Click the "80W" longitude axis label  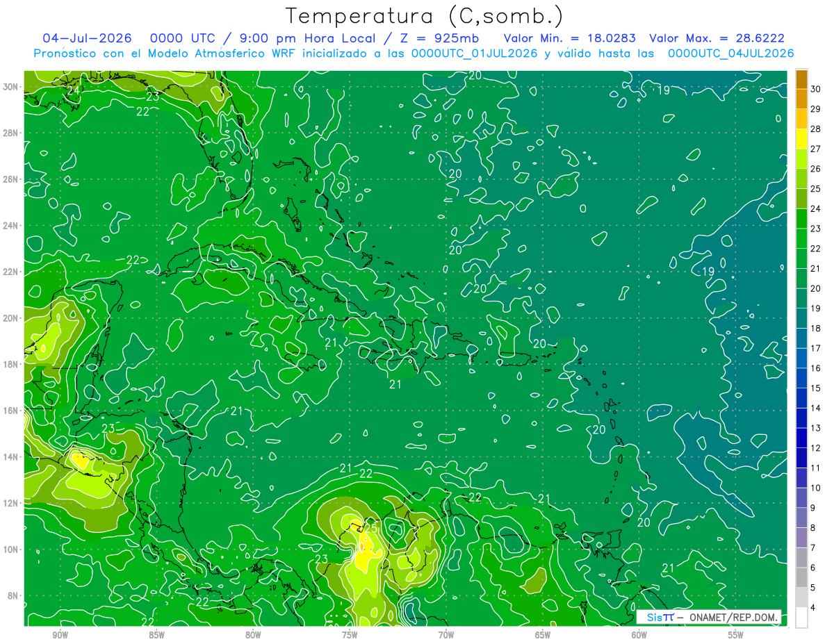click(x=254, y=634)
